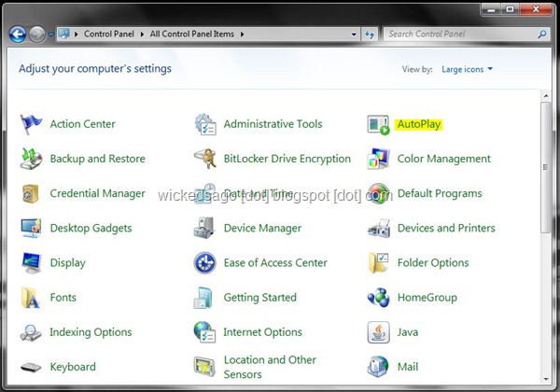Open the Indexing Options link
Image resolution: width=560 pixels, height=392 pixels.
pyautogui.click(x=91, y=332)
